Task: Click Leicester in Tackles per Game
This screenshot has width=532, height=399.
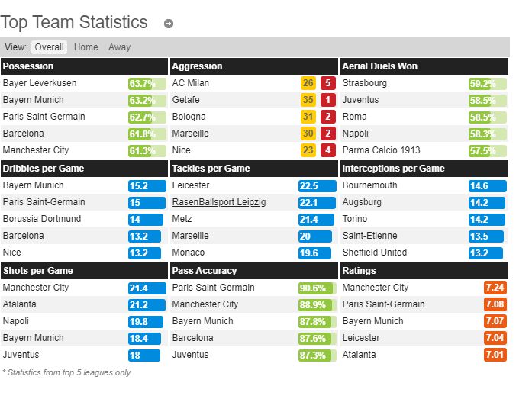Action: [190, 185]
